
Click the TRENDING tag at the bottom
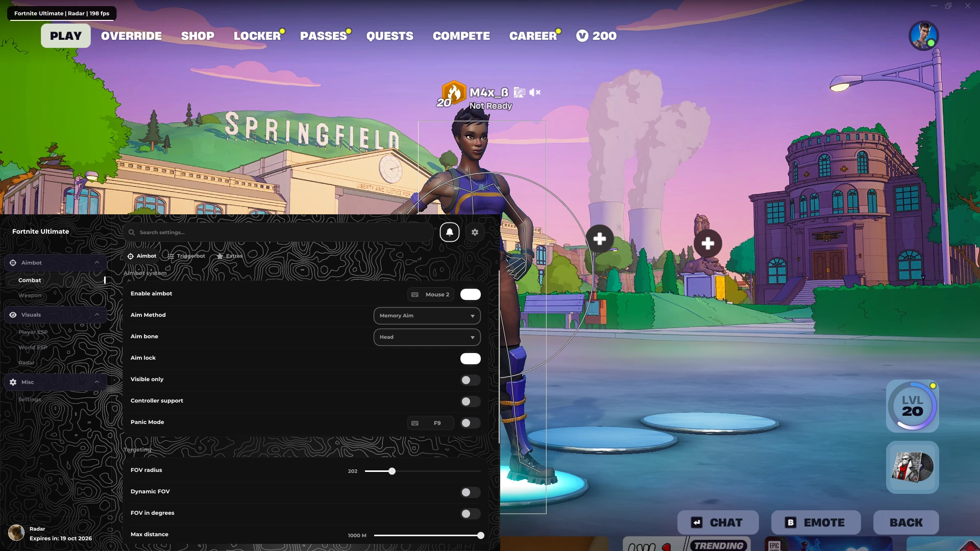click(719, 545)
